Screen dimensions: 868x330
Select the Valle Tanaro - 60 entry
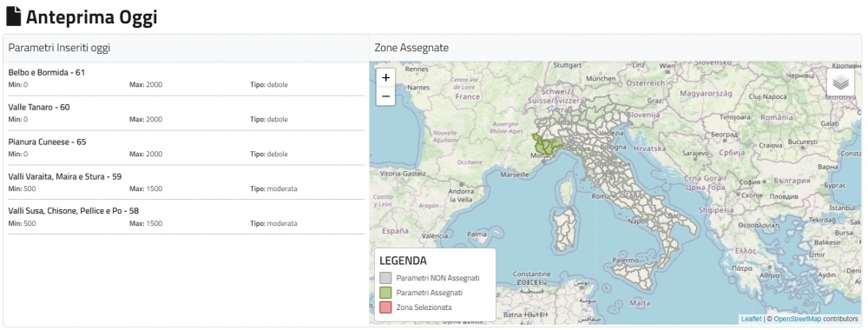pyautogui.click(x=186, y=113)
